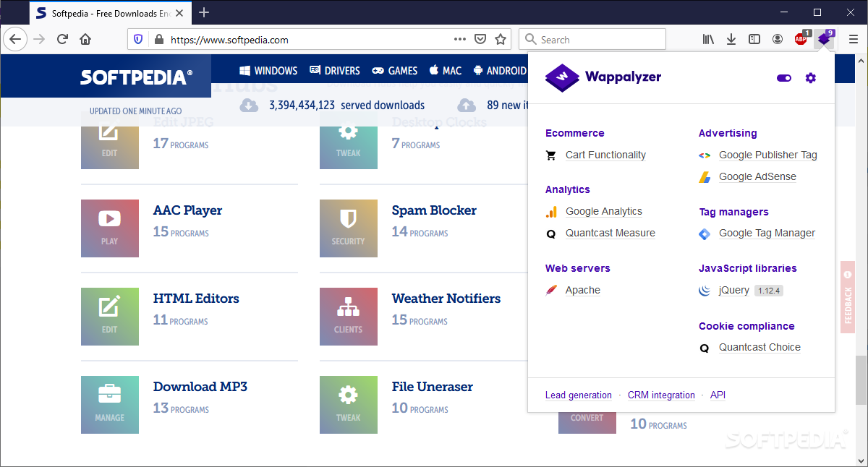This screenshot has height=467, width=868.
Task: Open the jQuery technology link
Action: (734, 290)
